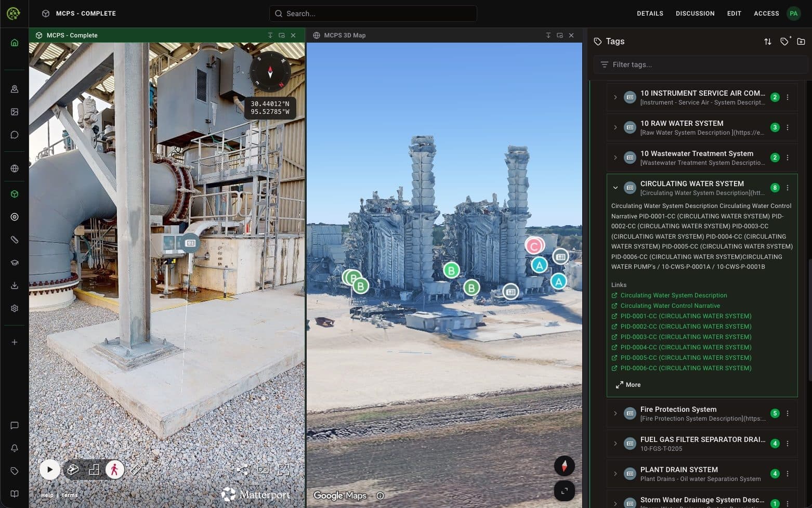
Task: Enter Matterport fullscreen view
Action: (x=283, y=470)
